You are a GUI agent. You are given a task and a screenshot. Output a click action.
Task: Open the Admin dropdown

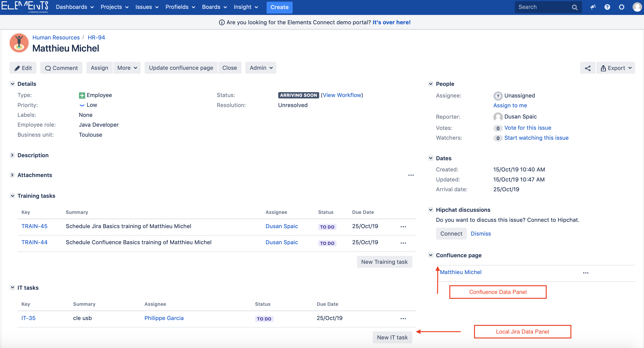pyautogui.click(x=261, y=68)
